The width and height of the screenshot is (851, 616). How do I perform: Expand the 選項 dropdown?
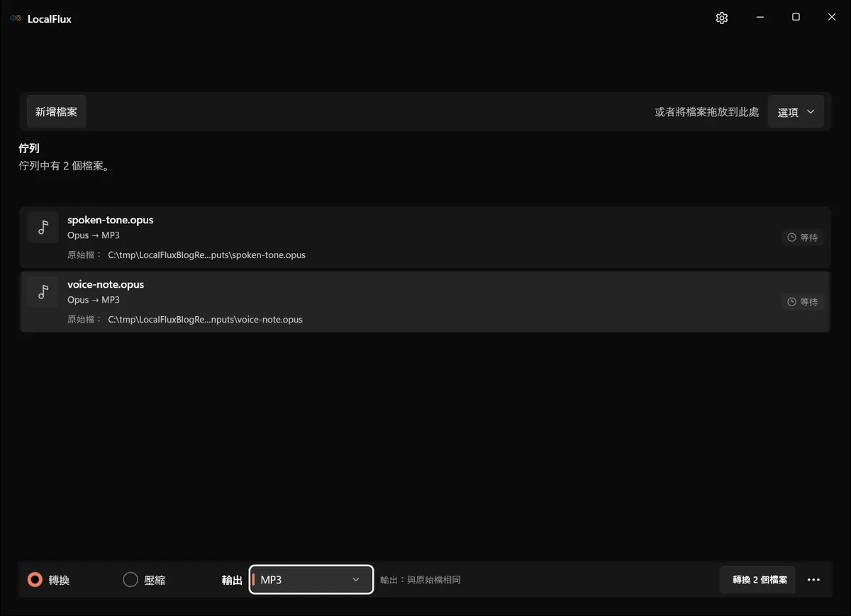(796, 112)
